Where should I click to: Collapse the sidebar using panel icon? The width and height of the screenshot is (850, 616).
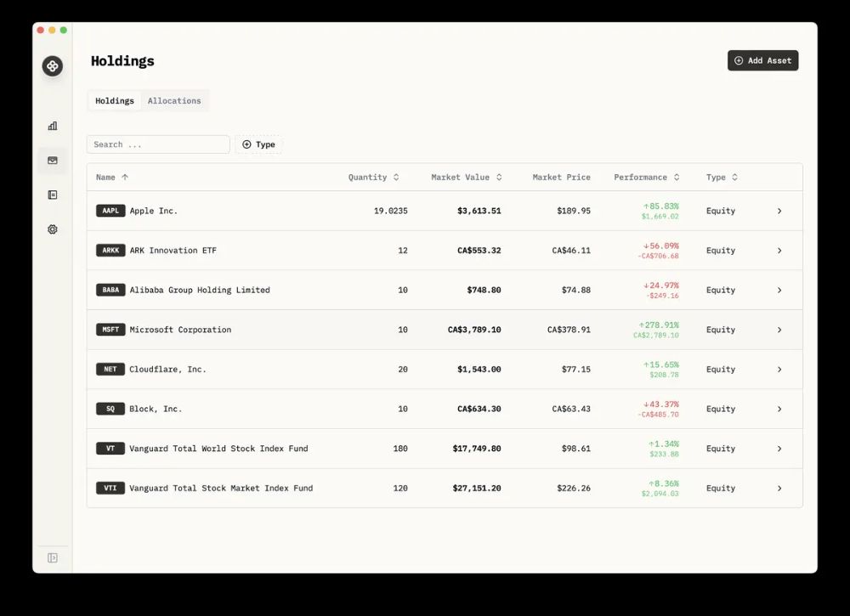(x=53, y=558)
